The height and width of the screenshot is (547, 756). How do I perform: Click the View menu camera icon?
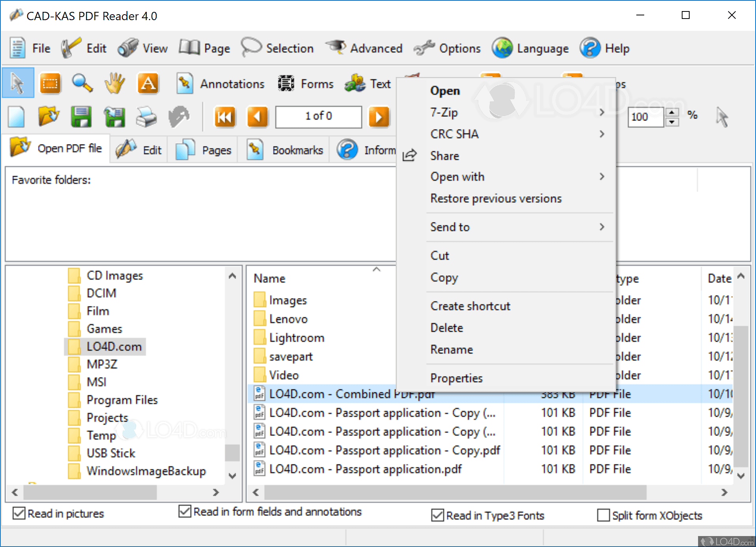[x=128, y=48]
